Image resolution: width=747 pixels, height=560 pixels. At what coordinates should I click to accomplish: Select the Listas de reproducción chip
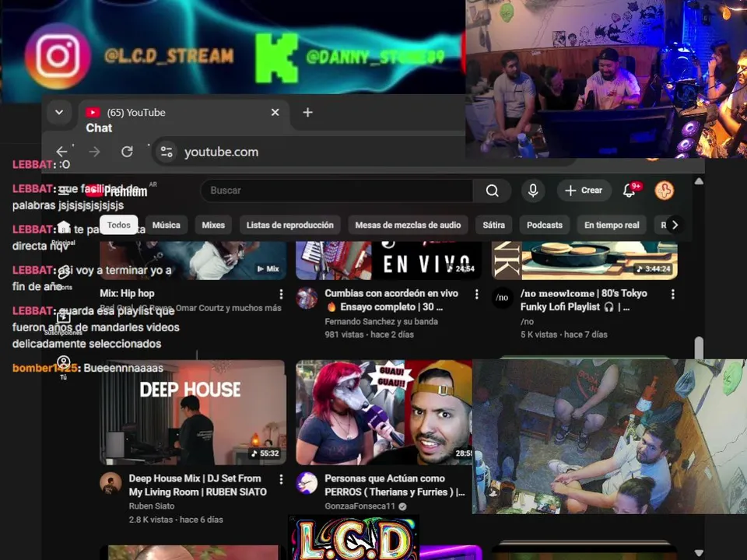tap(289, 225)
